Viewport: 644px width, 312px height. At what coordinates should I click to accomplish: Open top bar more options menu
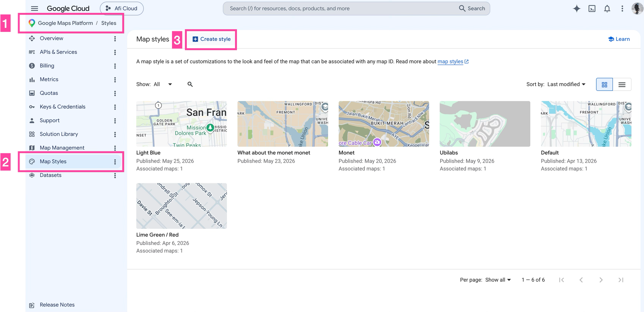[x=622, y=8]
